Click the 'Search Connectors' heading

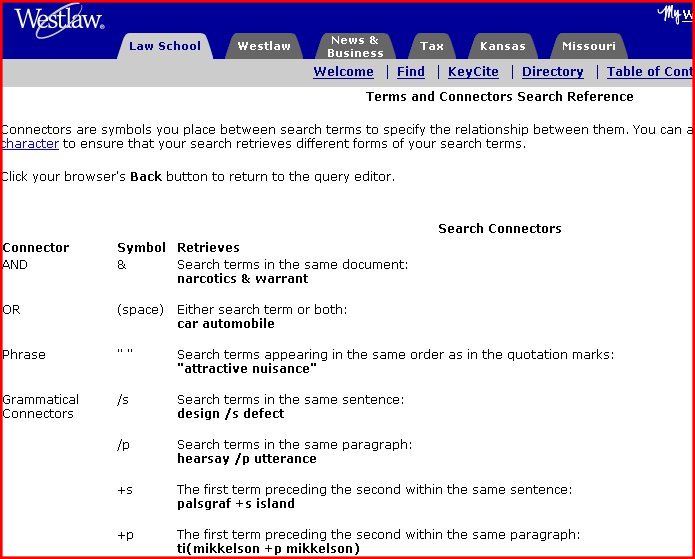(x=500, y=229)
